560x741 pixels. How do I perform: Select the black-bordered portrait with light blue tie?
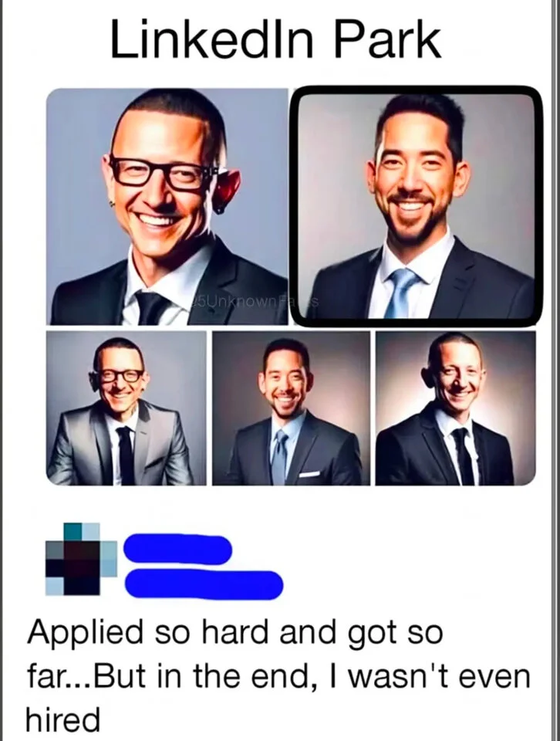pyautogui.click(x=416, y=206)
